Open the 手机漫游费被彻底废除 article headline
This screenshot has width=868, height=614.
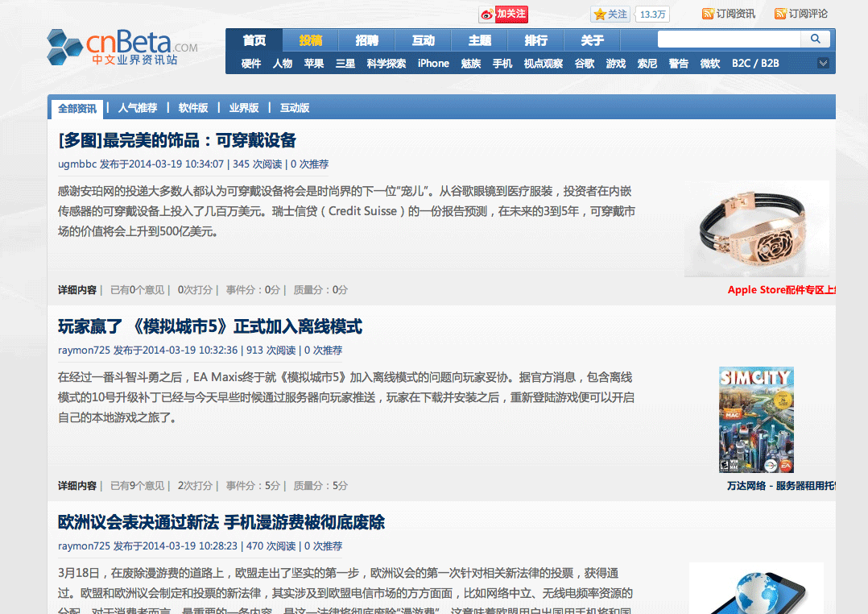(x=220, y=522)
